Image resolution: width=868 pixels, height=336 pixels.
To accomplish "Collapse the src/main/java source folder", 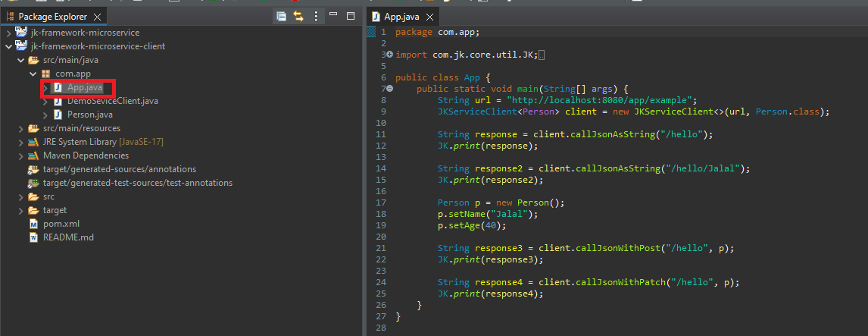I will (21, 60).
